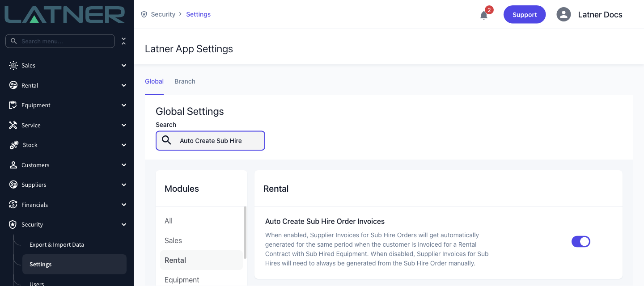Click the Support button
Viewport: 644px width, 286px height.
click(x=525, y=14)
